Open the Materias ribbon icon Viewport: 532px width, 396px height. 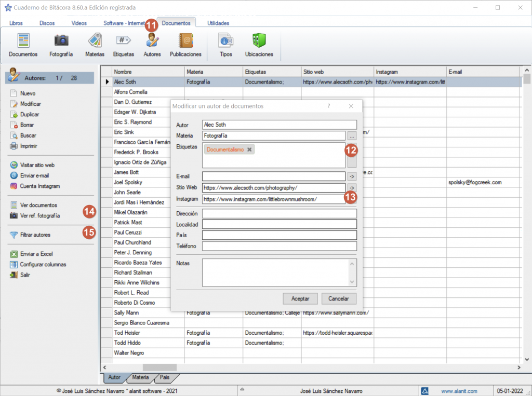(95, 45)
